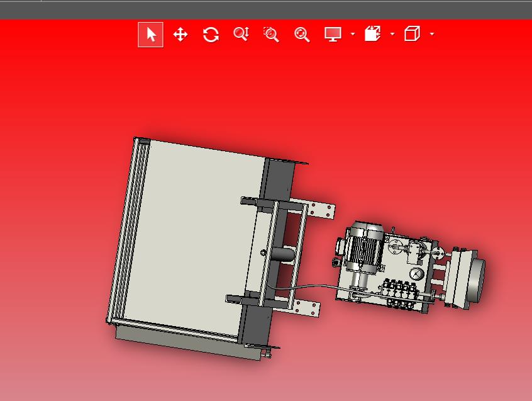
Task: Activate the rotate view tool
Action: [x=211, y=35]
